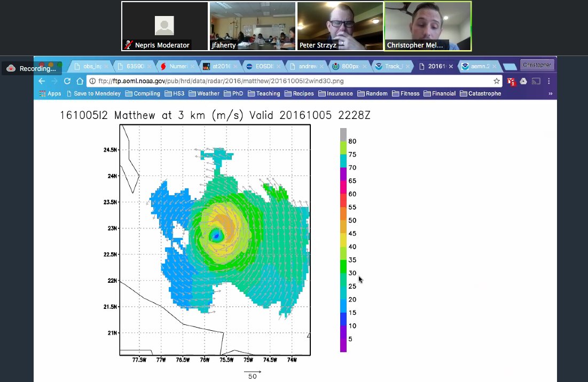Reload the page with refresh icon
The width and height of the screenshot is (588, 382).
pos(67,81)
